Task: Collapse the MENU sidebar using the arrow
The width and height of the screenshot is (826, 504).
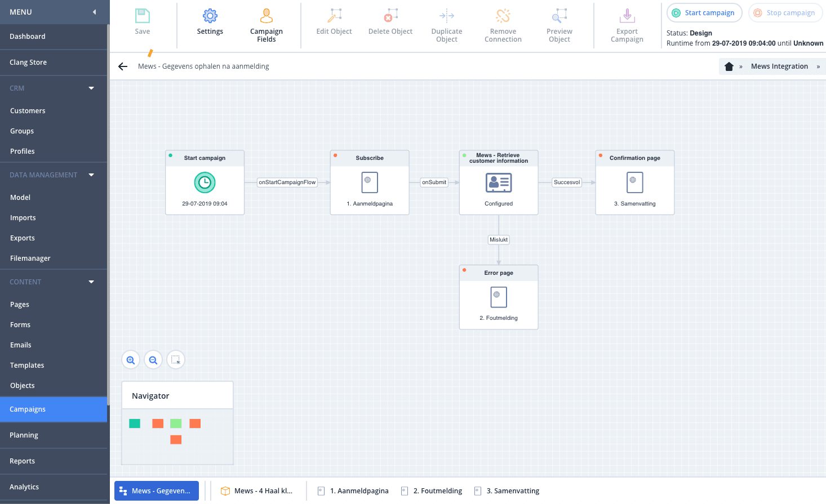Action: [x=95, y=11]
